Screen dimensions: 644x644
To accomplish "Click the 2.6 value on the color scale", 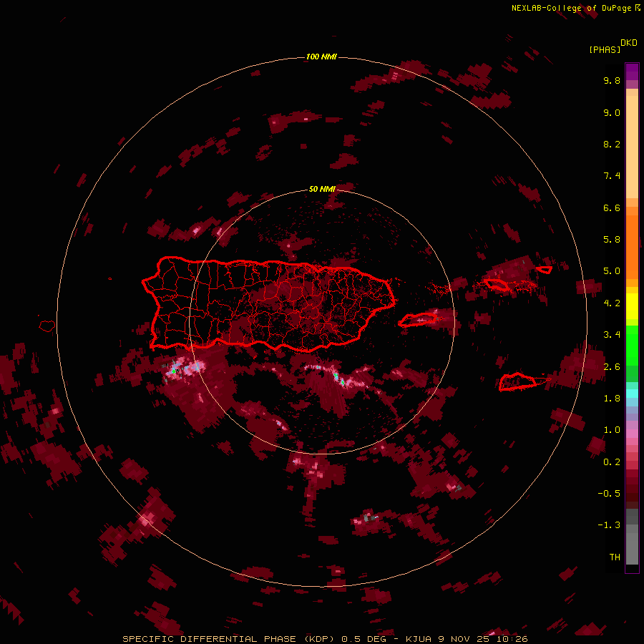I will click(x=612, y=367).
